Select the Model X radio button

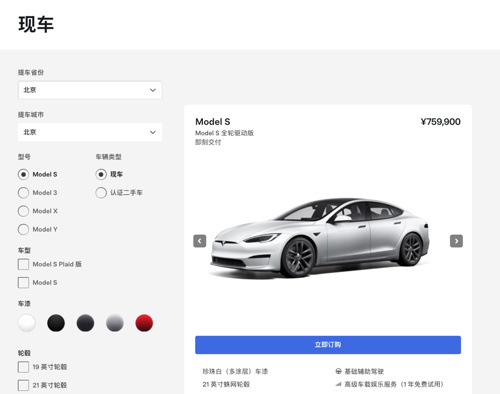(x=23, y=211)
